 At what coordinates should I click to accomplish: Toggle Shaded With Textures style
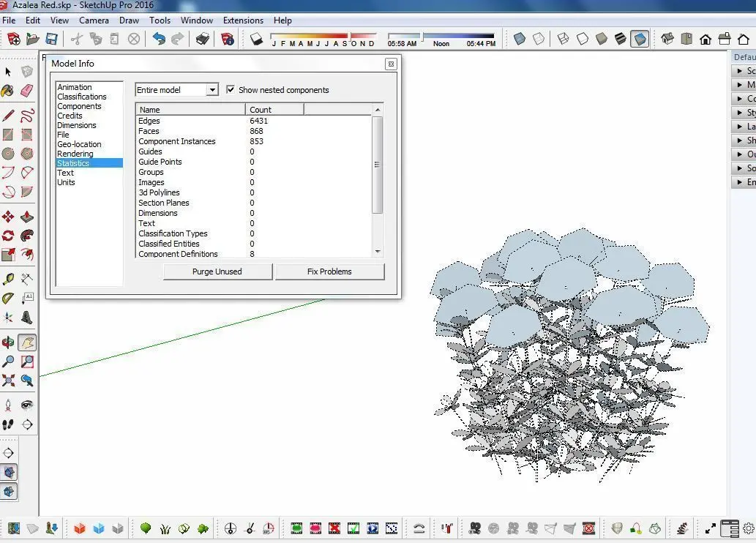pyautogui.click(x=621, y=39)
